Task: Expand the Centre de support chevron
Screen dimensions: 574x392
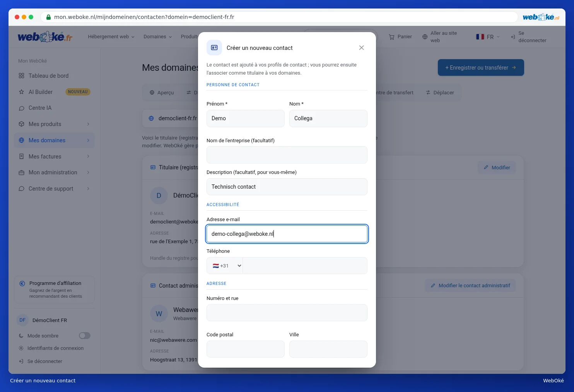Action: tap(88, 189)
